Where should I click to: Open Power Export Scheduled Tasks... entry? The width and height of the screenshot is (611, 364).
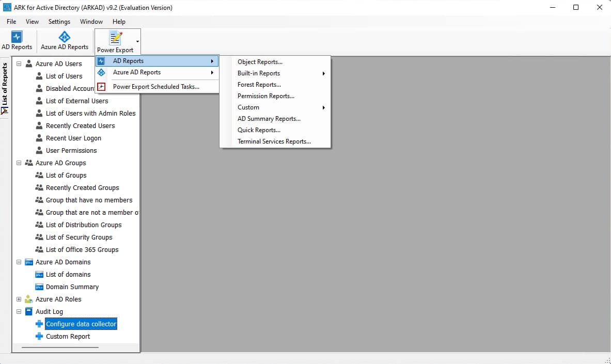pos(157,87)
